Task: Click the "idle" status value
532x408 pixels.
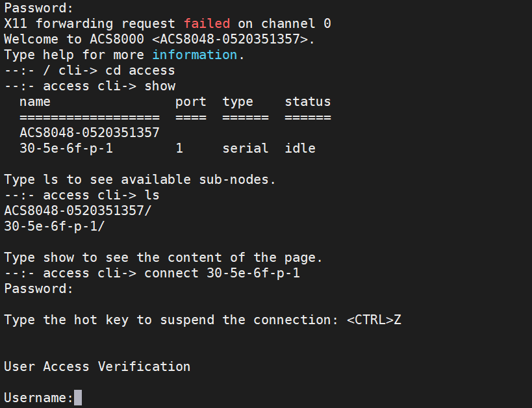Action: (x=300, y=148)
